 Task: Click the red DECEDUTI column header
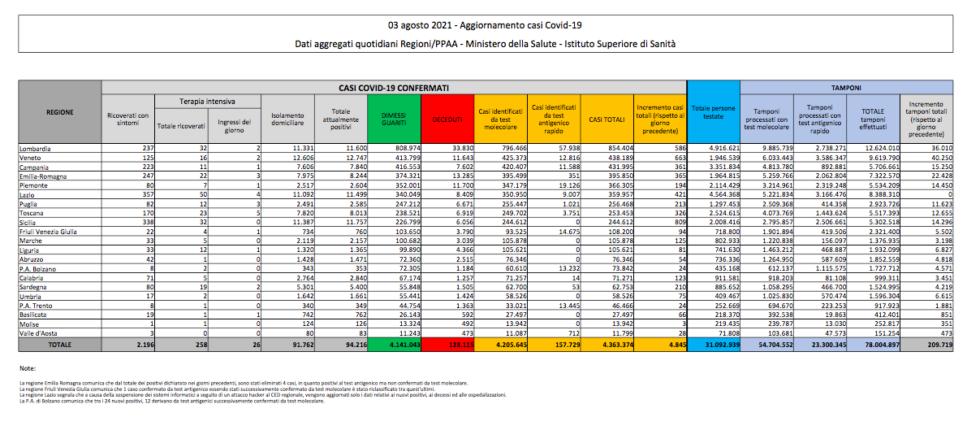click(447, 118)
